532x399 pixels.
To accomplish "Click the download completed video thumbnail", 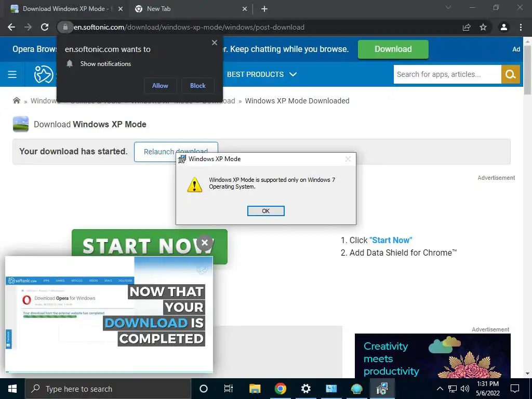I will [109, 314].
